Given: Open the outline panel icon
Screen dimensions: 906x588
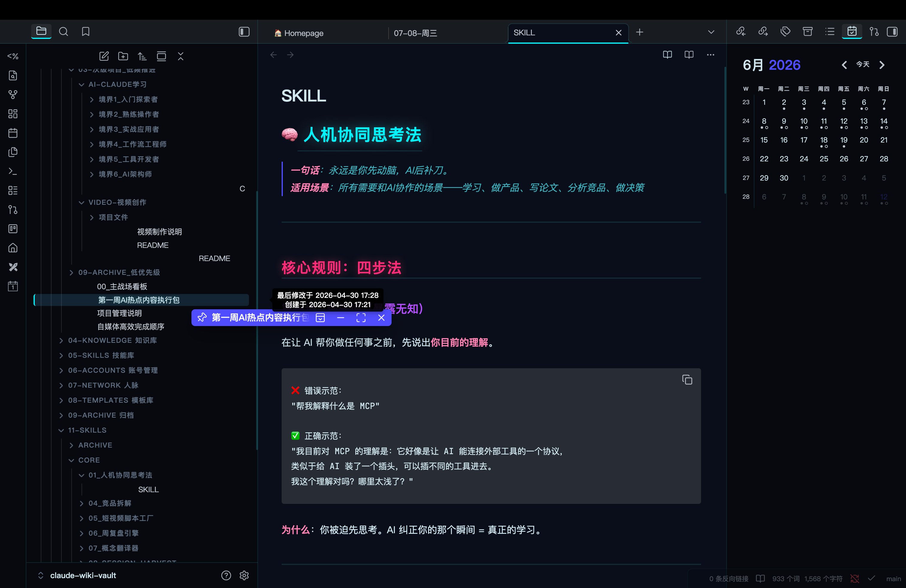Looking at the screenshot, I should point(830,31).
